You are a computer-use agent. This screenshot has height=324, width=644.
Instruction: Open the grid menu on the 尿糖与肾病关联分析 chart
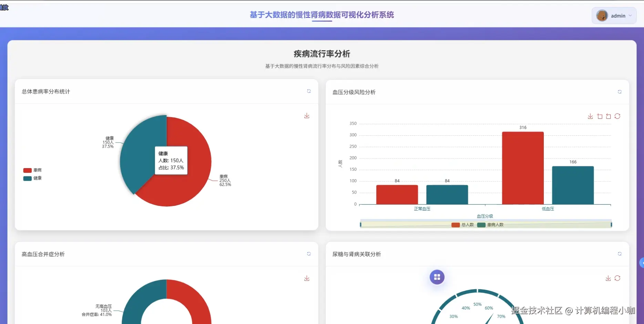coord(437,276)
